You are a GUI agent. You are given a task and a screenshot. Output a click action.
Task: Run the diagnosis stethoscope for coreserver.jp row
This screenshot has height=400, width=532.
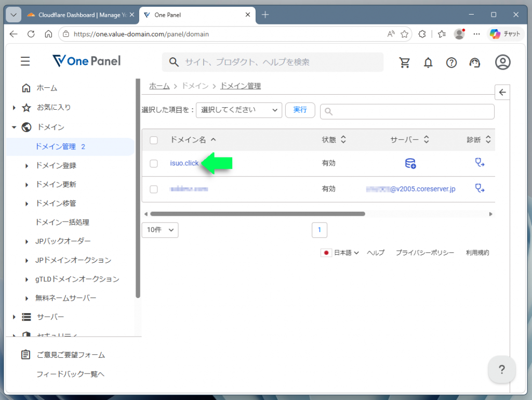click(x=480, y=188)
